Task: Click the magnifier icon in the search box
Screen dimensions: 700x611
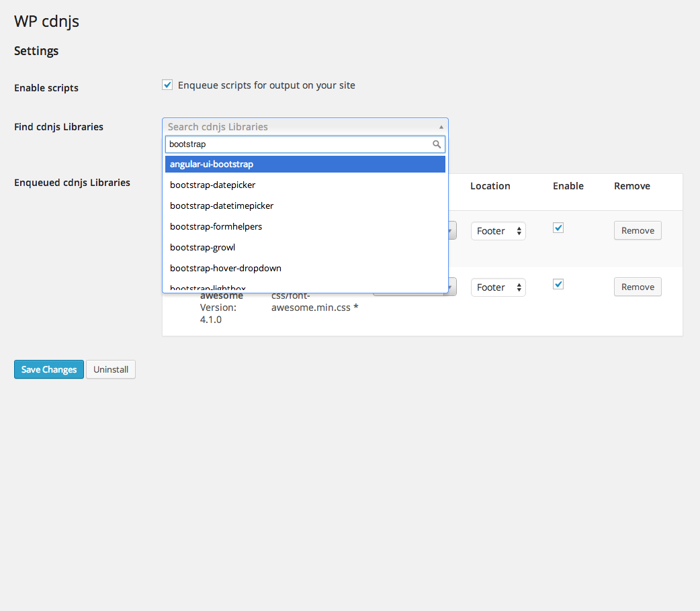Action: click(x=437, y=144)
